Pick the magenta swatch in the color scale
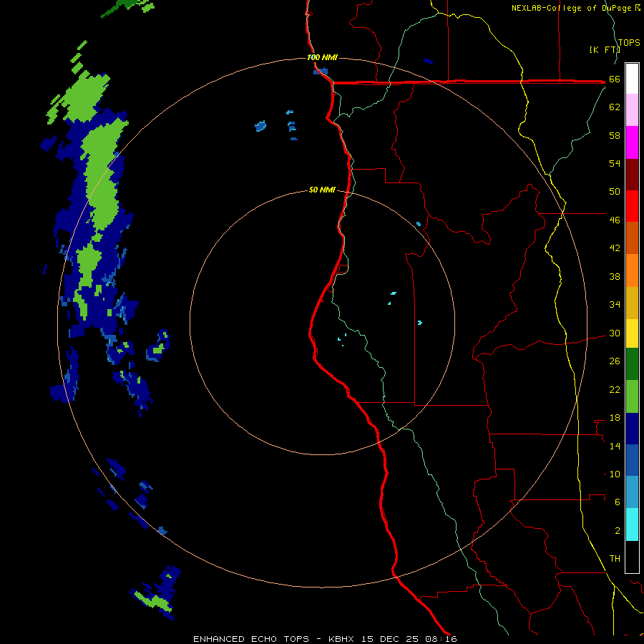The image size is (644, 644). coord(632,142)
